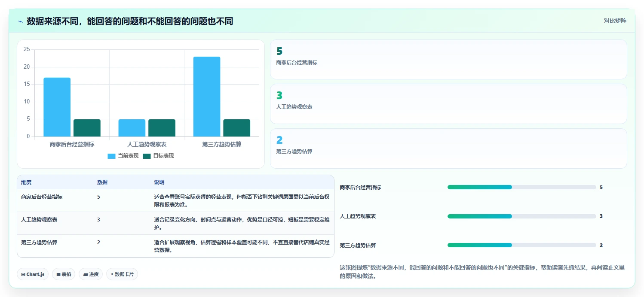Click the main heading 数据来源不同…问题也不同
644x297 pixels.
coord(130,21)
